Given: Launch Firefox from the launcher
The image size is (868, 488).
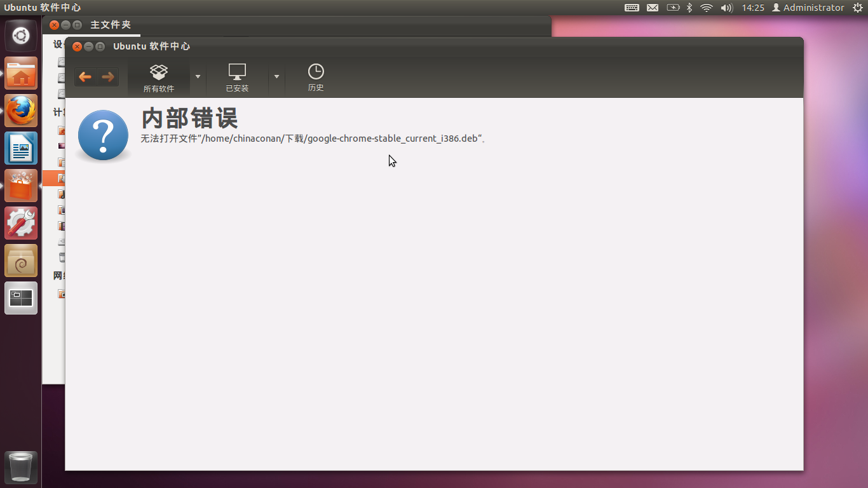Looking at the screenshot, I should [21, 111].
